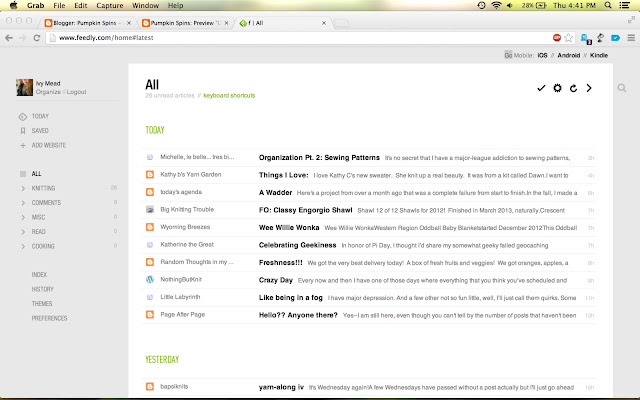
Task: Switch to Pumpkin Spins: Preview tab
Action: [x=186, y=23]
